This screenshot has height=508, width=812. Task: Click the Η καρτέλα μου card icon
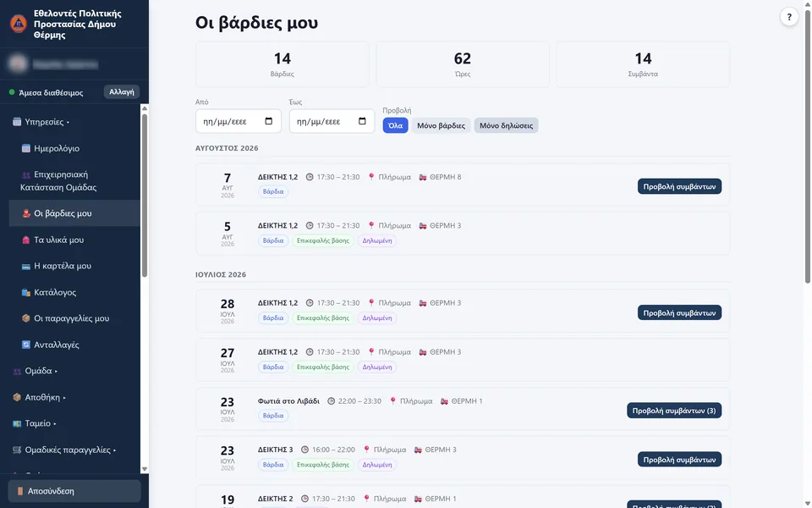coord(26,266)
